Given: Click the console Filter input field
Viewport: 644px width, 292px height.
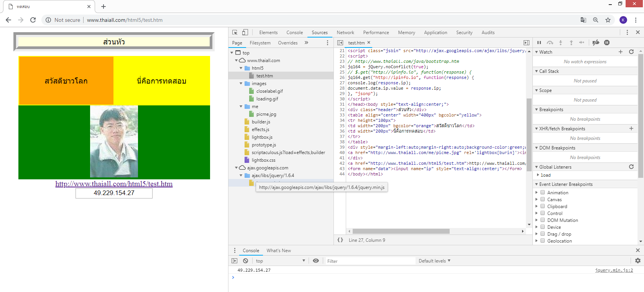Looking at the screenshot, I should coord(370,261).
